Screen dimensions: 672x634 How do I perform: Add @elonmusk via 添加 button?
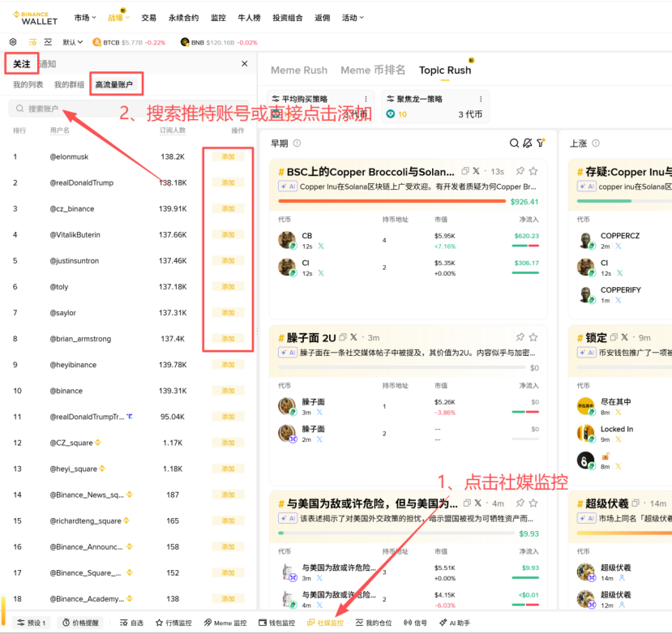(228, 156)
